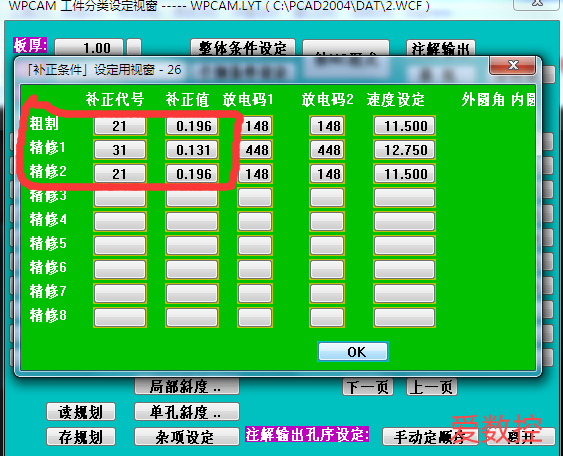Click empty 精修5 放电码2 field
The image size is (563, 456).
[327, 246]
